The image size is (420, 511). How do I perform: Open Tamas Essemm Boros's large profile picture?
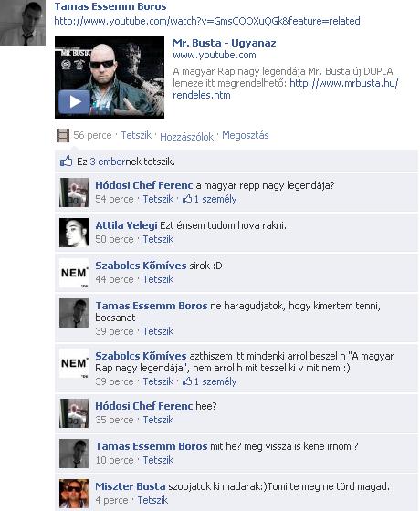tap(23, 23)
